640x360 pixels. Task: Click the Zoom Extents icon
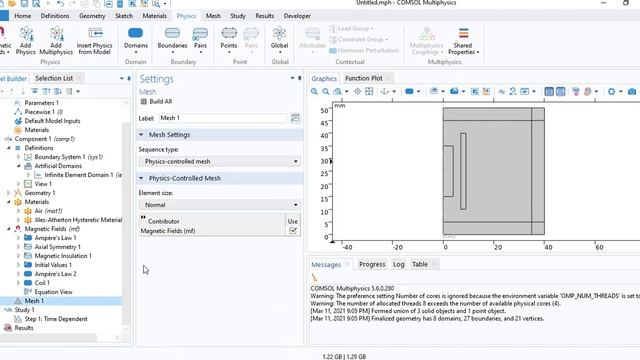369,91
